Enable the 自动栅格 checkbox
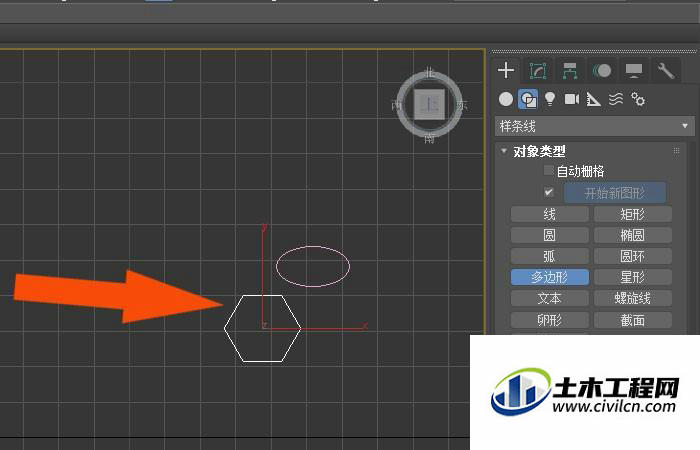Viewport: 700px width, 450px height. pos(548,171)
